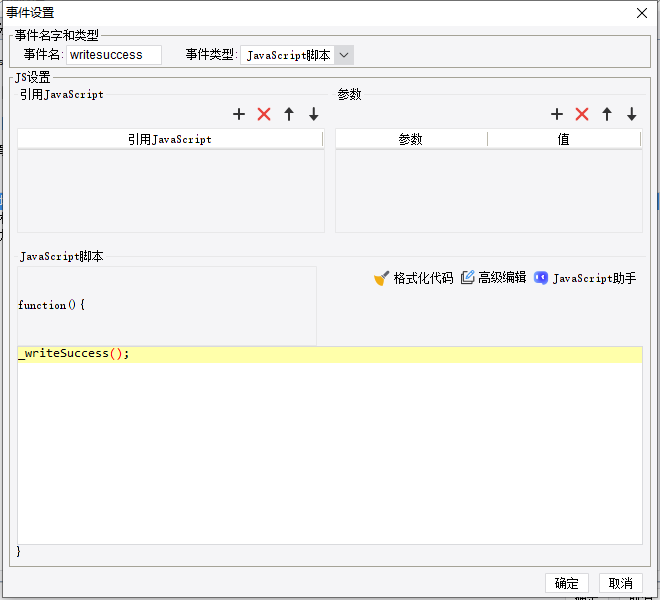Click the 引用JavaScript column header
The height and width of the screenshot is (600, 660).
click(x=170, y=139)
